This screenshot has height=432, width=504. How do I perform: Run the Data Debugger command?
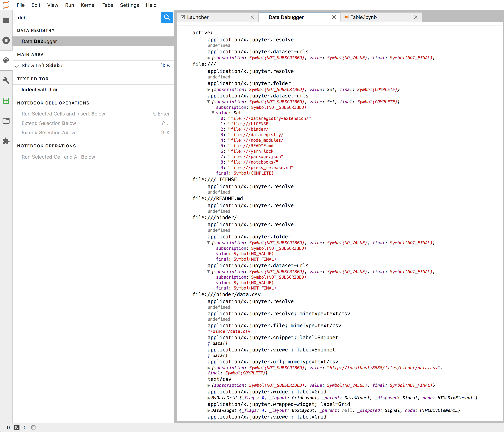tap(39, 41)
